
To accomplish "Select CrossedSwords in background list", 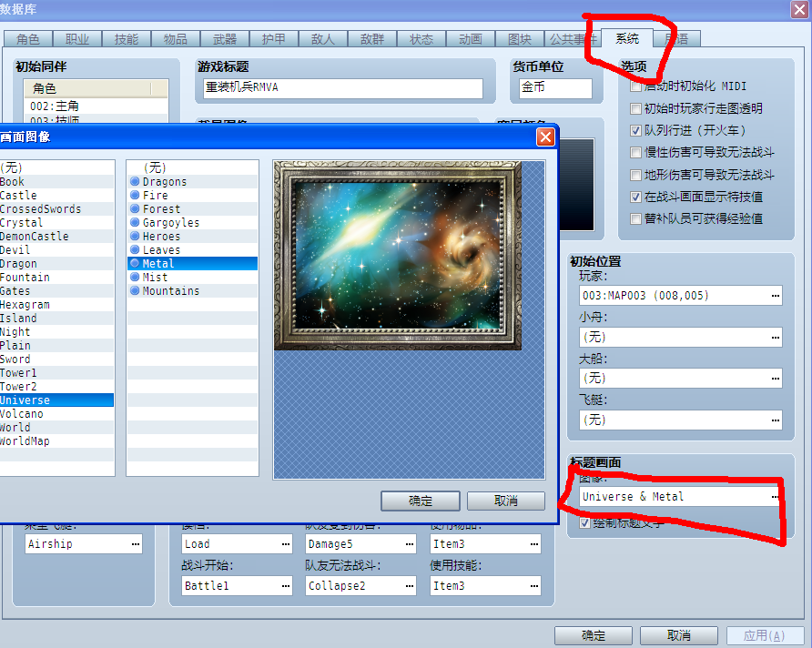I will [x=57, y=208].
